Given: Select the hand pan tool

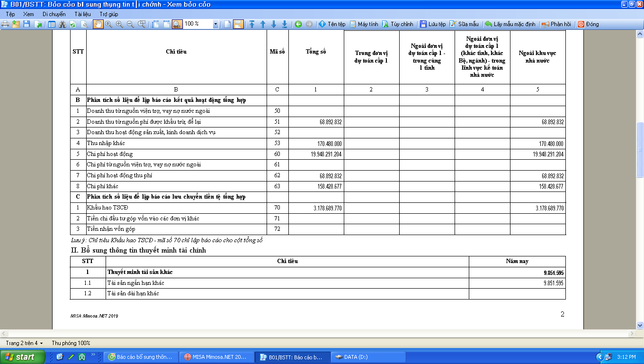Looking at the screenshot, I should coord(98,24).
